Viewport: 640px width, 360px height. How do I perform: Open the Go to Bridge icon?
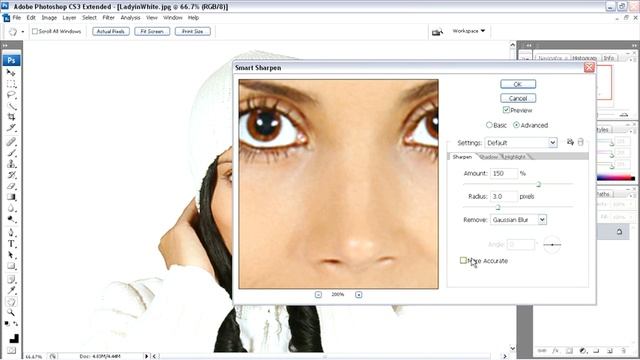point(437,32)
